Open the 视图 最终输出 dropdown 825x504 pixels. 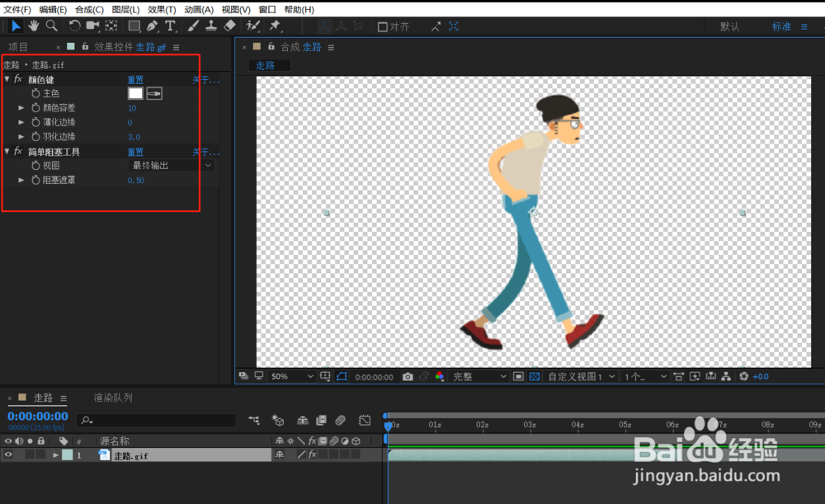point(172,166)
